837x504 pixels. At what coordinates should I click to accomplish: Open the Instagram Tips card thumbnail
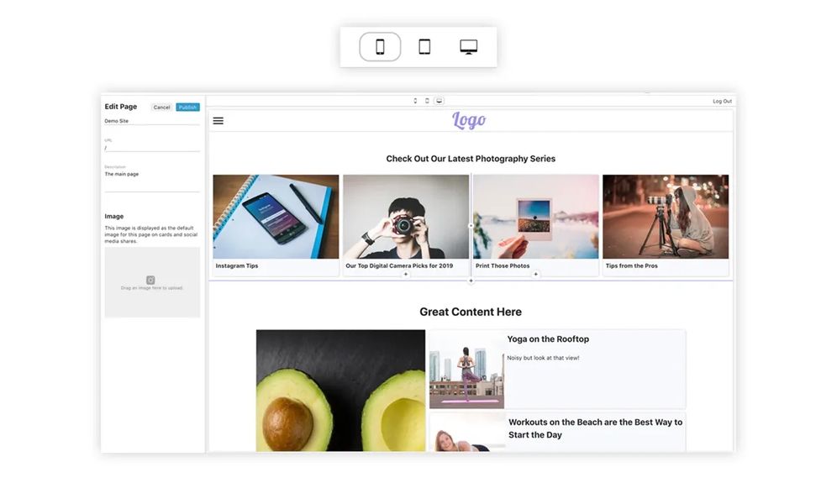coord(276,217)
